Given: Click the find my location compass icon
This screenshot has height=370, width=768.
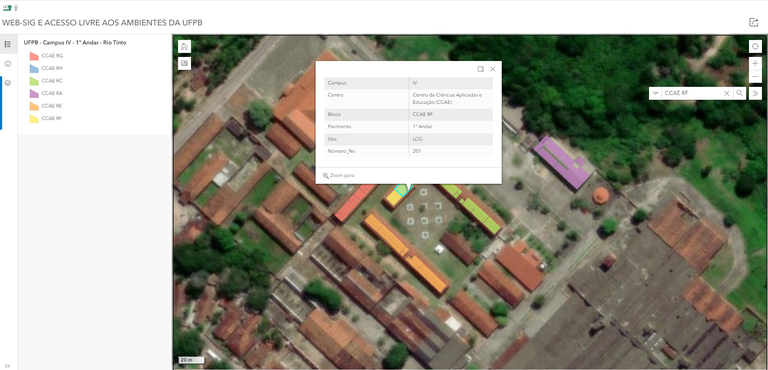Looking at the screenshot, I should click(x=755, y=47).
